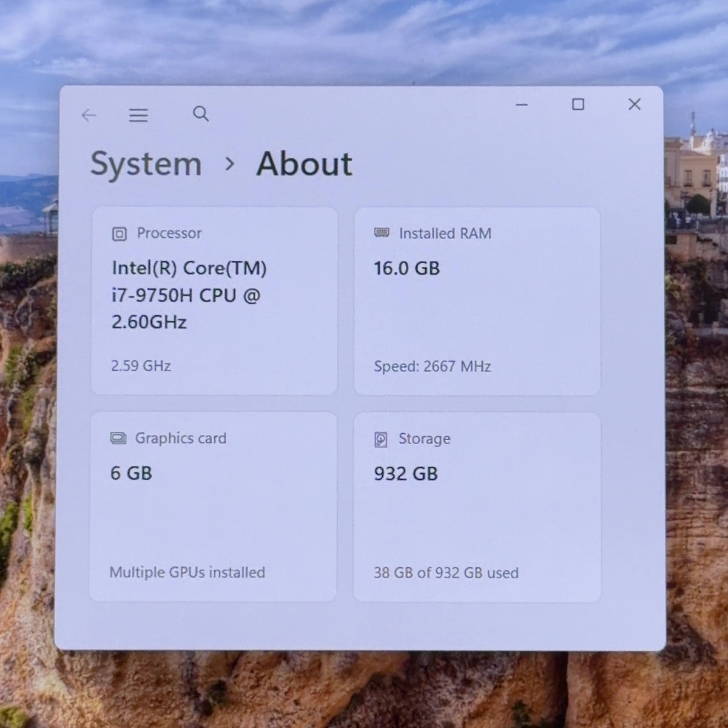Click the Storage drive icon
Viewport: 728px width, 728px height.
(x=381, y=439)
